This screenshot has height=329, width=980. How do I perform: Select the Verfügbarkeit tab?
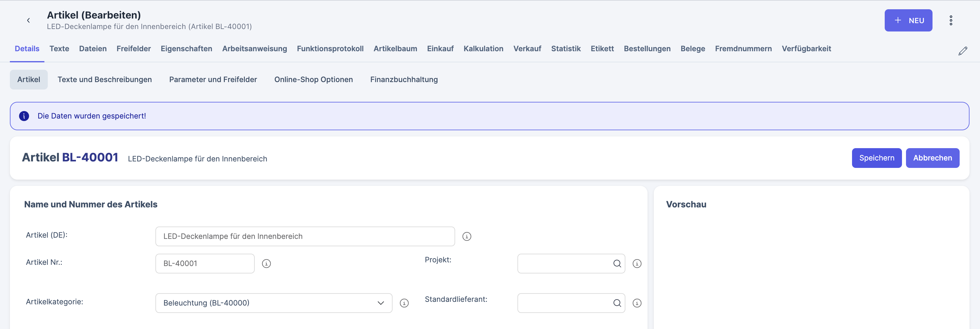click(806, 49)
